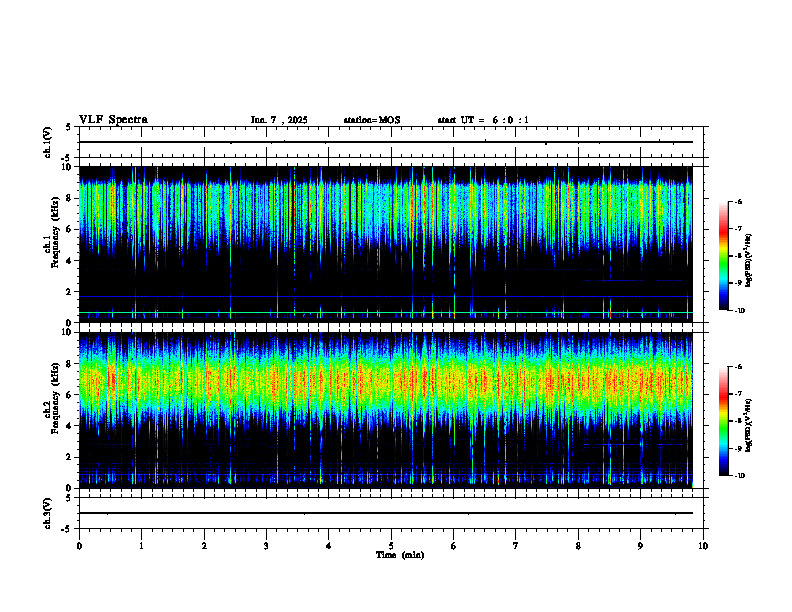This screenshot has height=612, width=792.
Task: Click the red-orange band in ch.2 spectrogram
Action: tap(386, 381)
